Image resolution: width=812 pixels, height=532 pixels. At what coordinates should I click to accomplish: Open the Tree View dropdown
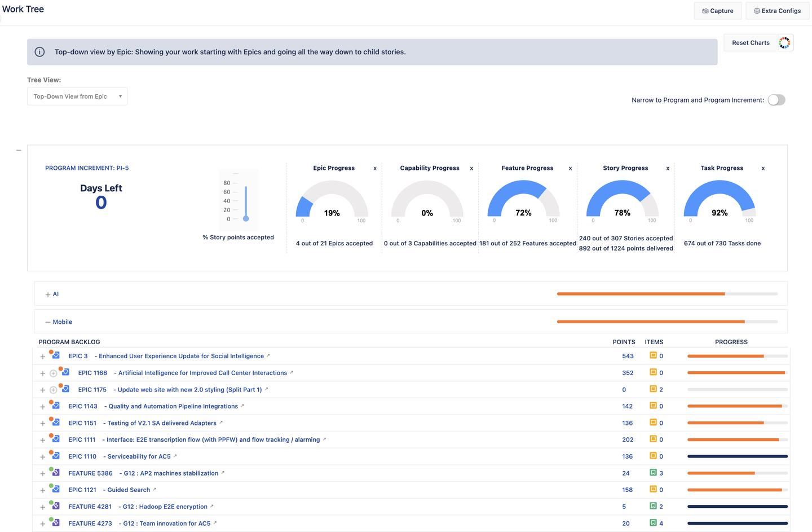pyautogui.click(x=77, y=96)
